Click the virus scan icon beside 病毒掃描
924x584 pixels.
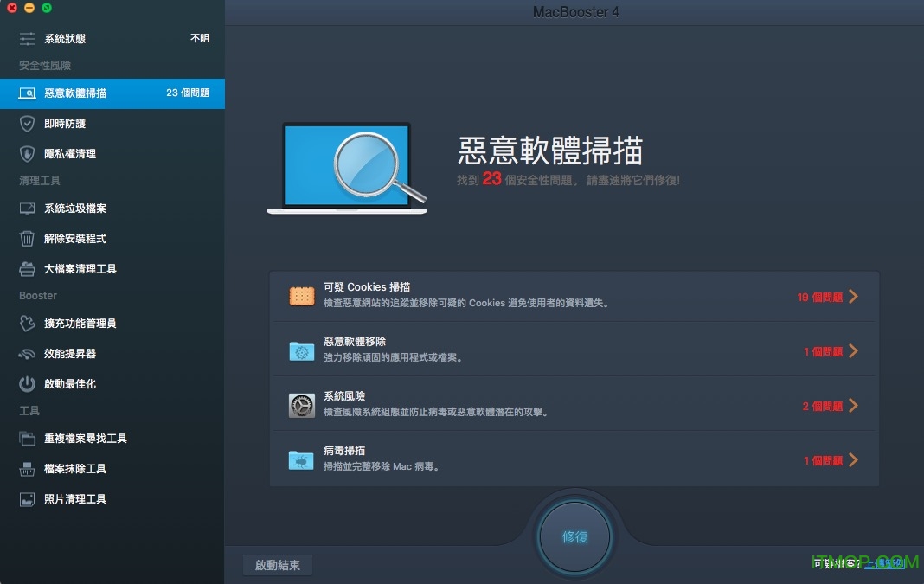click(x=300, y=459)
